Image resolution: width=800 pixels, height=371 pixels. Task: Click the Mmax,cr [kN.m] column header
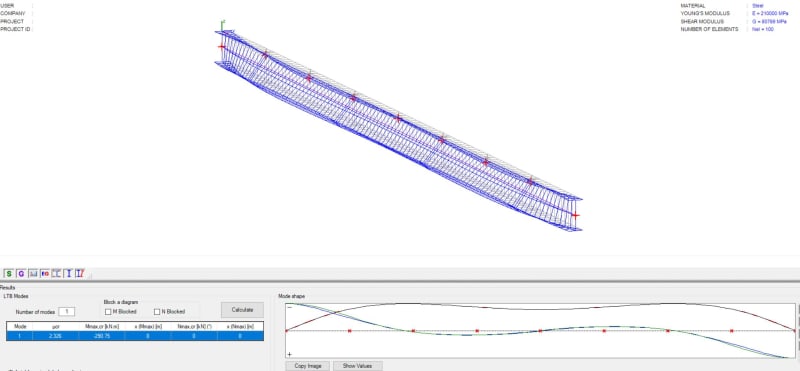(x=102, y=327)
